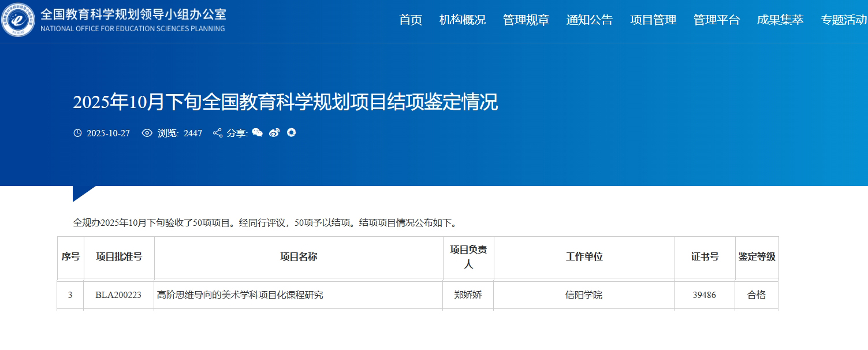Click the third circular share icon
The width and height of the screenshot is (868, 350).
(x=292, y=133)
